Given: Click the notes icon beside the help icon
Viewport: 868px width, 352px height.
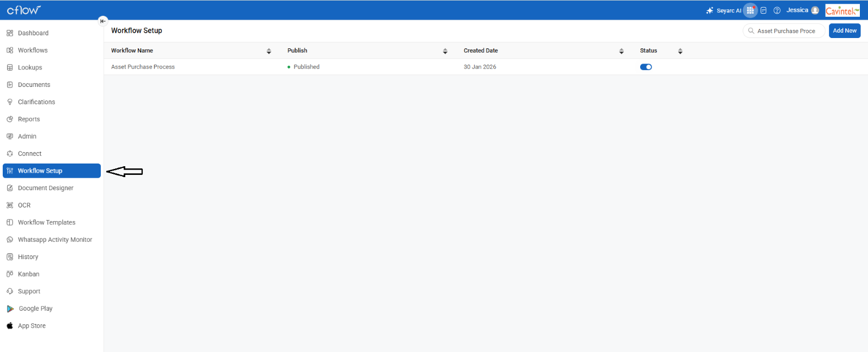Looking at the screenshot, I should (x=763, y=10).
